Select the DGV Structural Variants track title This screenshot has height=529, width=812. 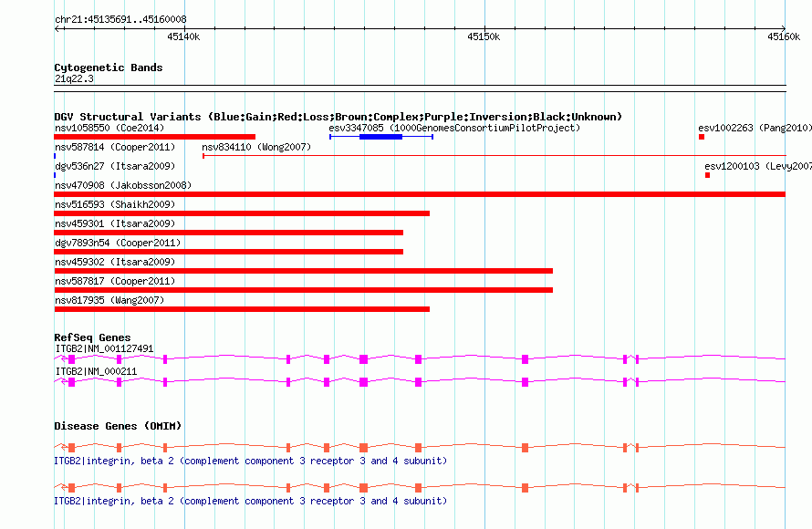pyautogui.click(x=338, y=117)
